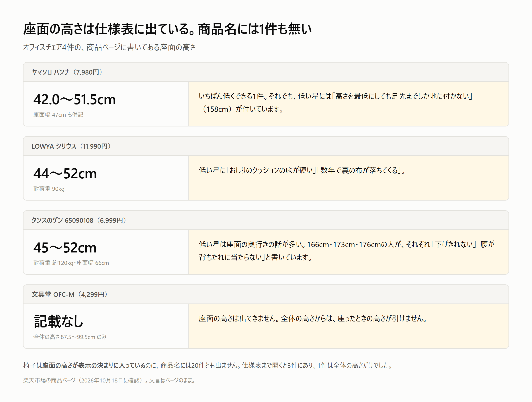Click the value 記載なし
Viewport: 532px width, 402px height.
(x=59, y=322)
